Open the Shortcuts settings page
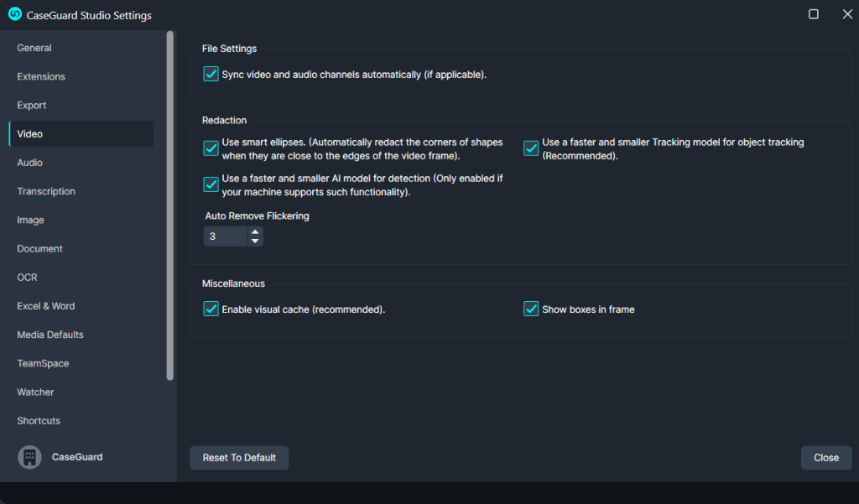The height and width of the screenshot is (504, 859). (39, 421)
